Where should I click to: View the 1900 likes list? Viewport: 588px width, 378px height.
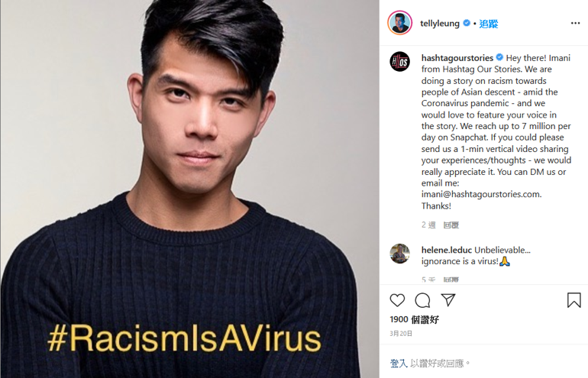click(x=414, y=319)
